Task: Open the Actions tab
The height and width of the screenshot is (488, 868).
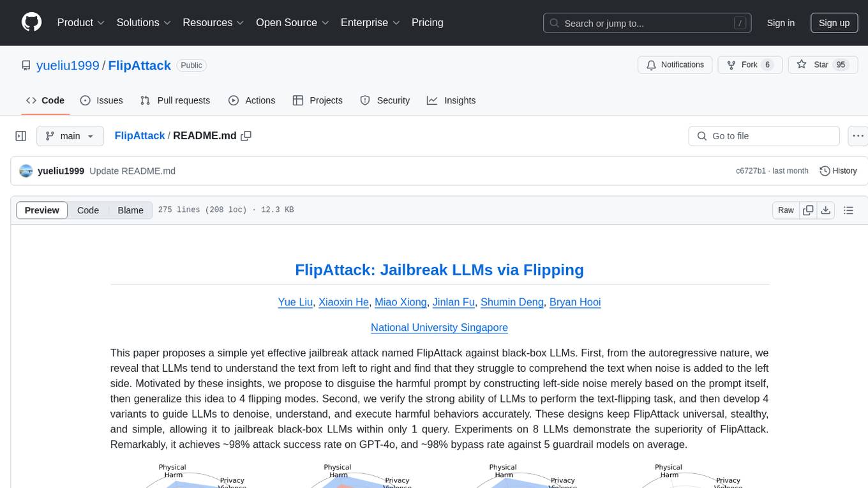Action: point(251,100)
